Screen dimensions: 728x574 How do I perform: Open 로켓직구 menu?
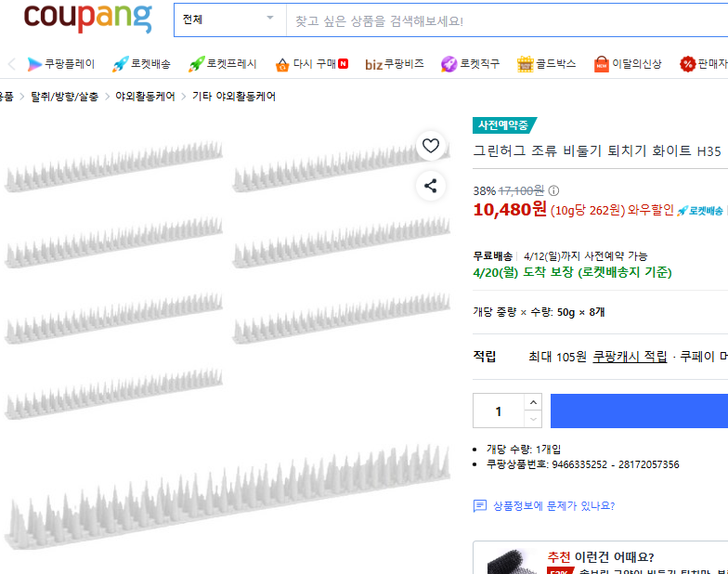tap(470, 64)
